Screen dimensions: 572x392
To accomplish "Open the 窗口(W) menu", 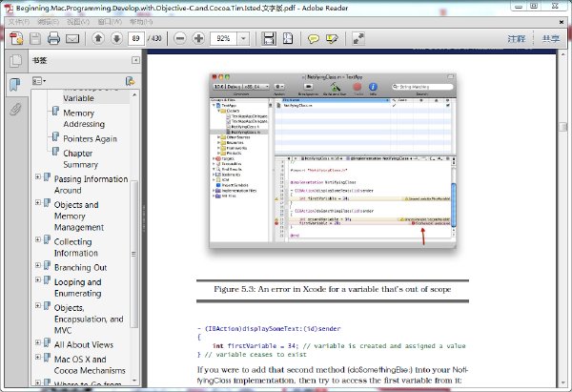I will (x=110, y=22).
